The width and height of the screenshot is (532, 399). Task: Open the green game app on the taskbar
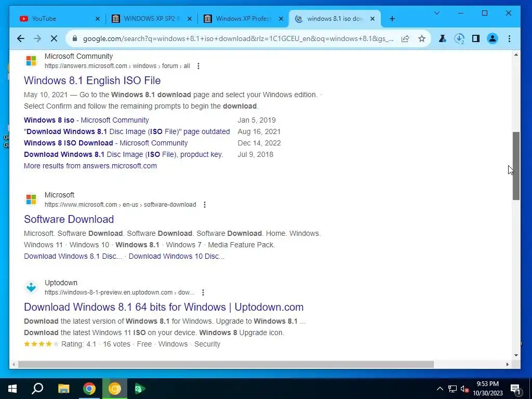(140, 389)
